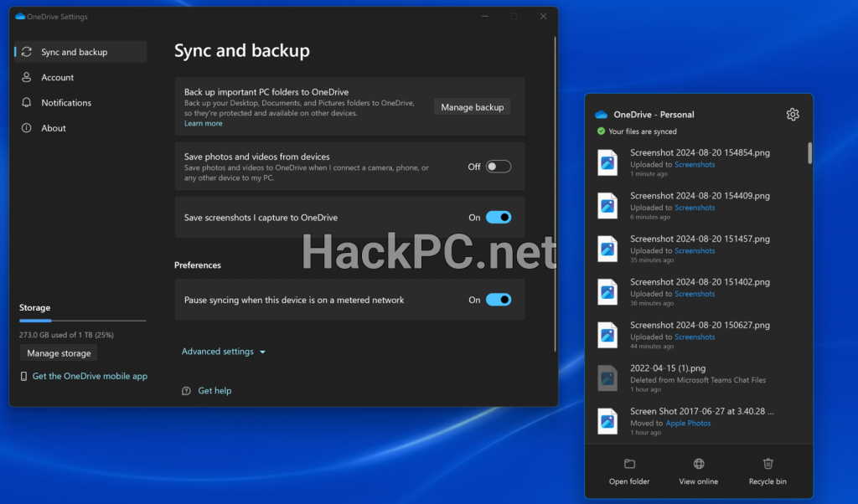Open the Learn more link

pos(203,124)
